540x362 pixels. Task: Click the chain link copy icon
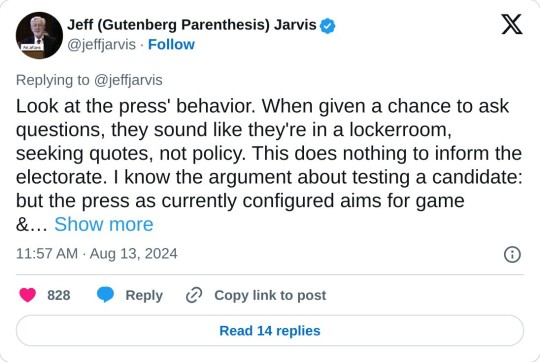click(x=194, y=295)
